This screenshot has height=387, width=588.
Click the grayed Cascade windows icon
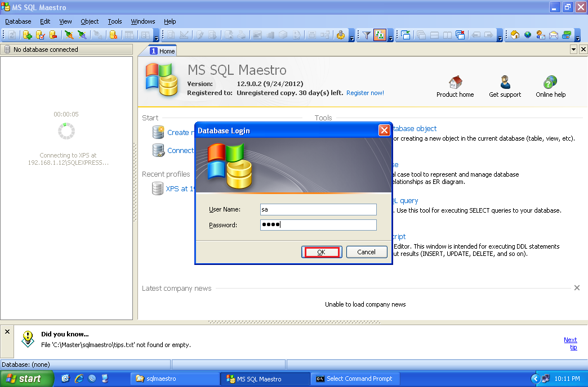pyautogui.click(x=421, y=35)
